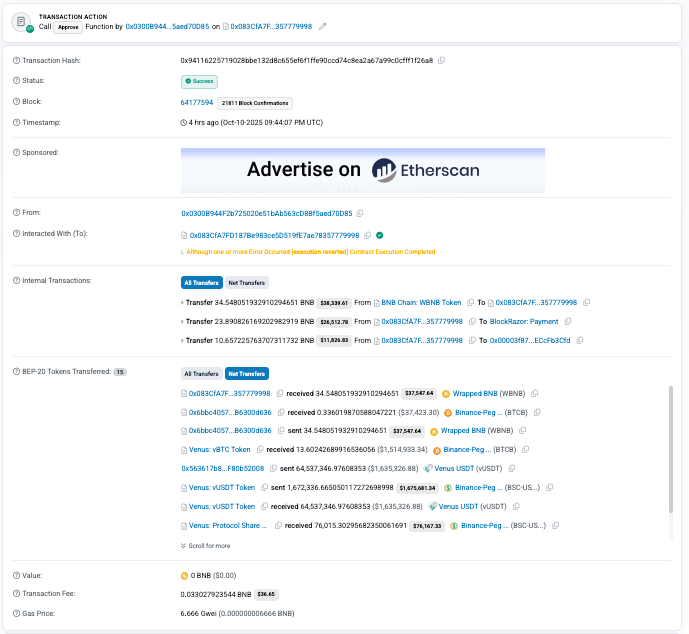689x634 pixels.
Task: Click Transaction Fee help icon
Action: 16,593
